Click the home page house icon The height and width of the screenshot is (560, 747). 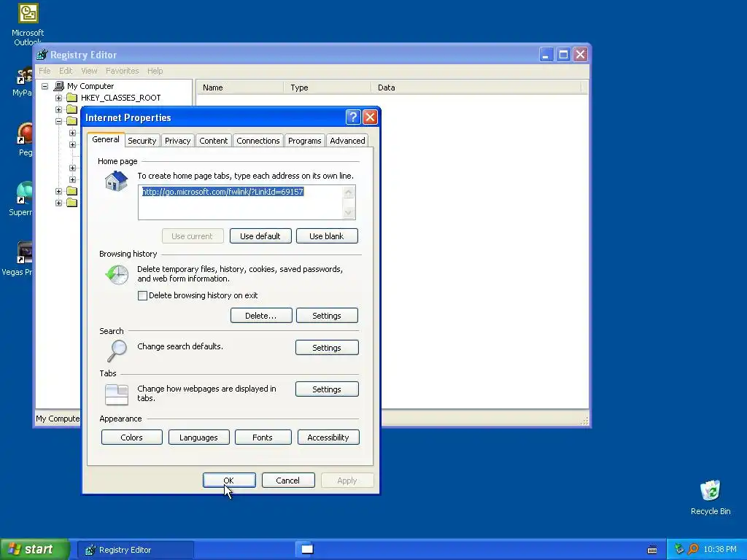pos(116,182)
